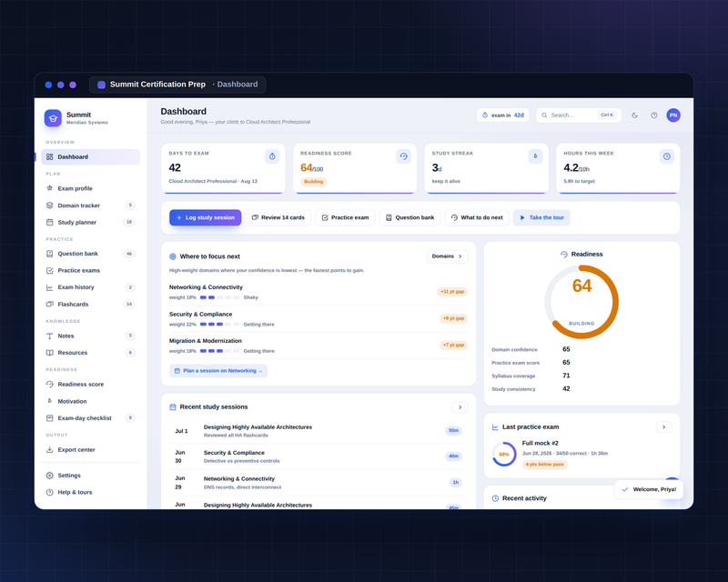Click Networking & Connectivity confidence bar
Screen dimensions: 728x582
click(219, 297)
